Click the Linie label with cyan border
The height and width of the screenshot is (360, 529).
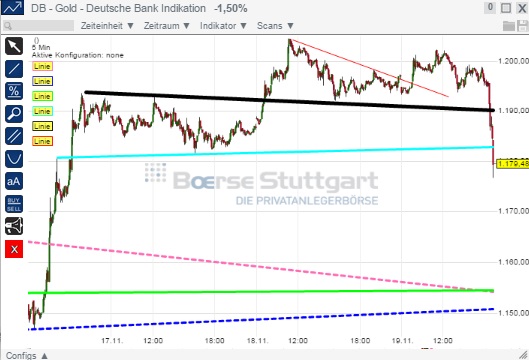[43, 111]
